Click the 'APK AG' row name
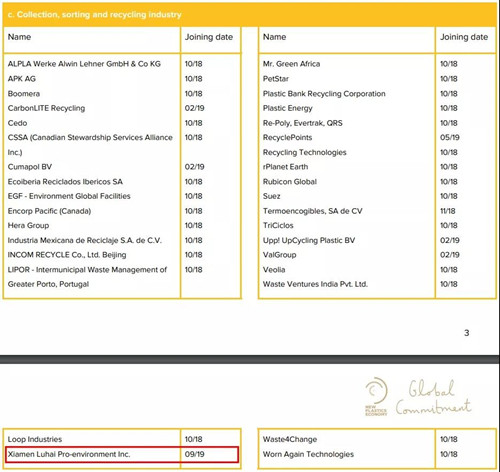The width and height of the screenshot is (500, 472). 22,79
